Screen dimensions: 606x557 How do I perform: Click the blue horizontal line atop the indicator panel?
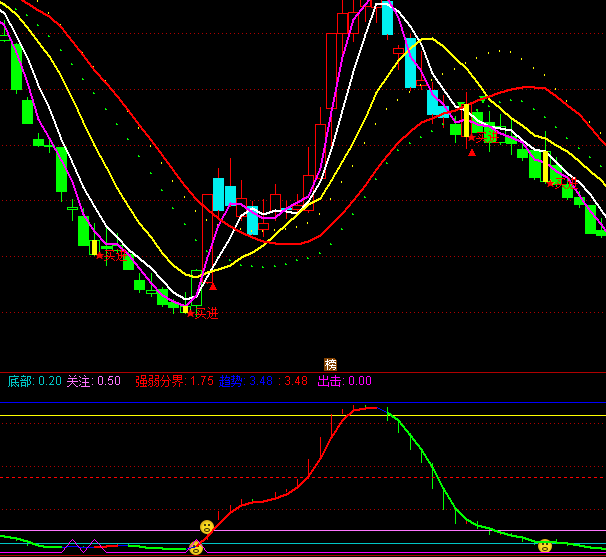tap(300, 403)
